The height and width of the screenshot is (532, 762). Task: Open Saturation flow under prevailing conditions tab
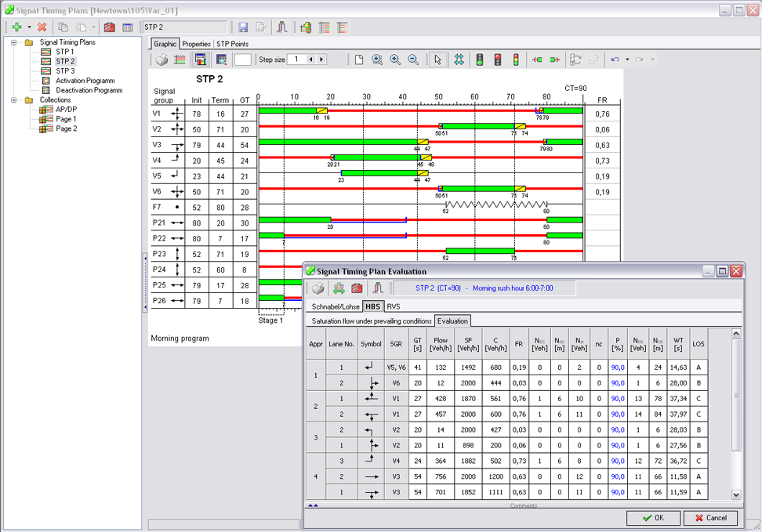(372, 321)
